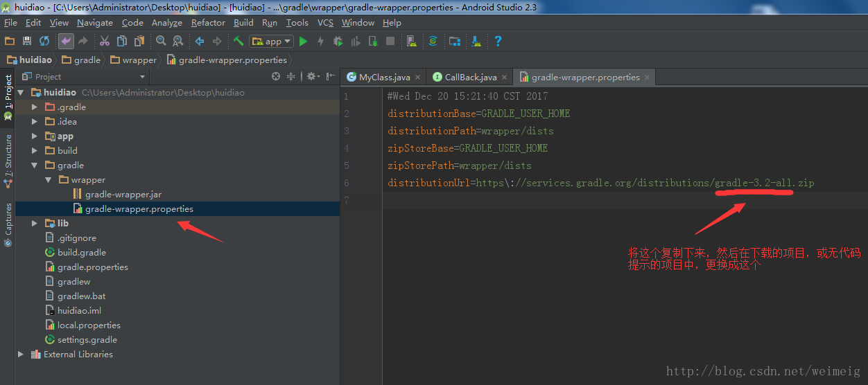The height and width of the screenshot is (385, 868).
Task: Click the gradle breadcrumb in navigation bar
Action: (81, 60)
